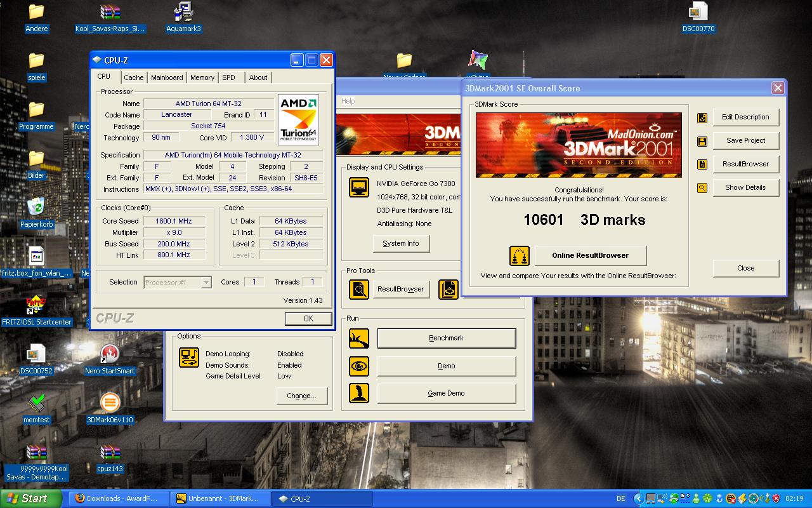The height and width of the screenshot is (508, 812).
Task: Expand hidden tray icons with the arrow
Action: pos(639,498)
